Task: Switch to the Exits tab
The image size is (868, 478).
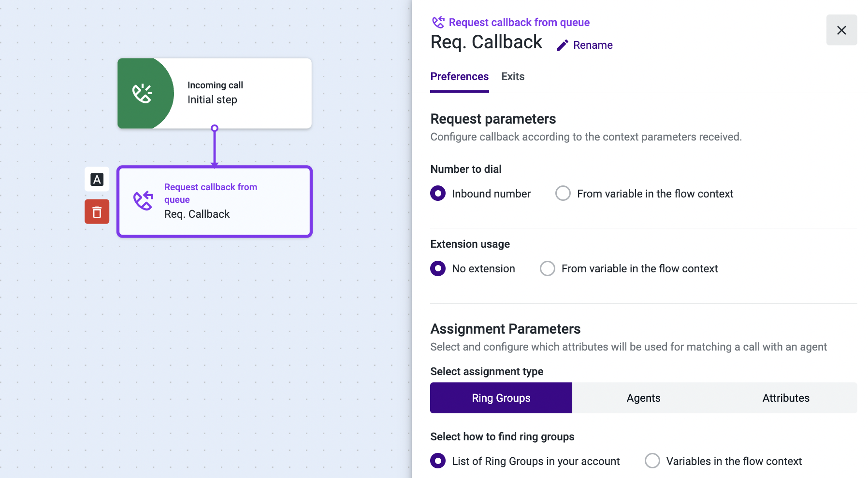Action: click(512, 76)
